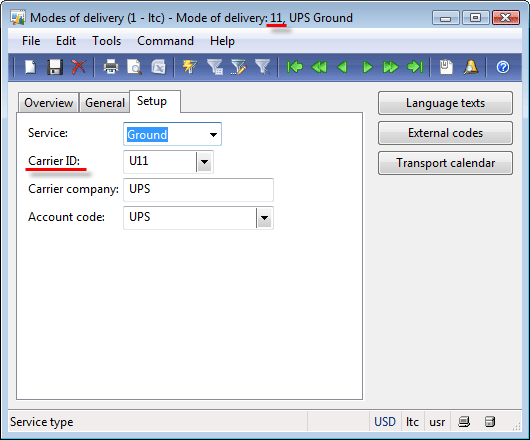Click the alert bell icon
This screenshot has width=530, height=440.
(x=471, y=67)
